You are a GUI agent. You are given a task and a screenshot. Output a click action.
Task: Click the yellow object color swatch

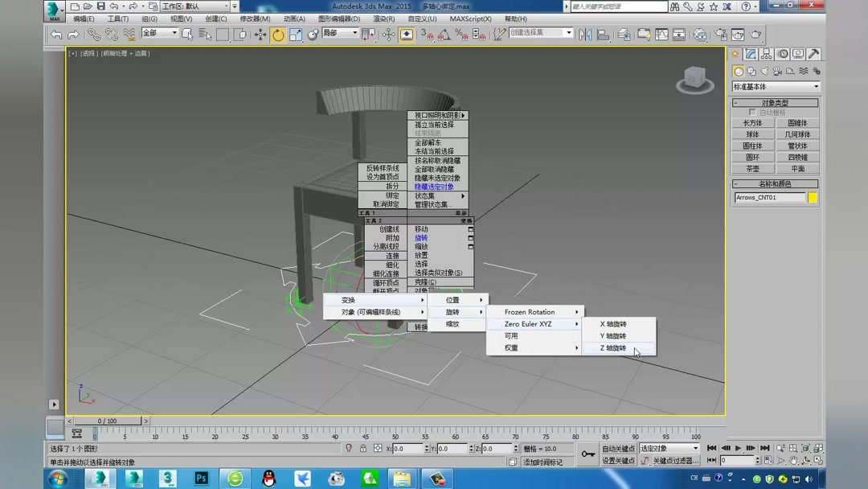pyautogui.click(x=811, y=197)
